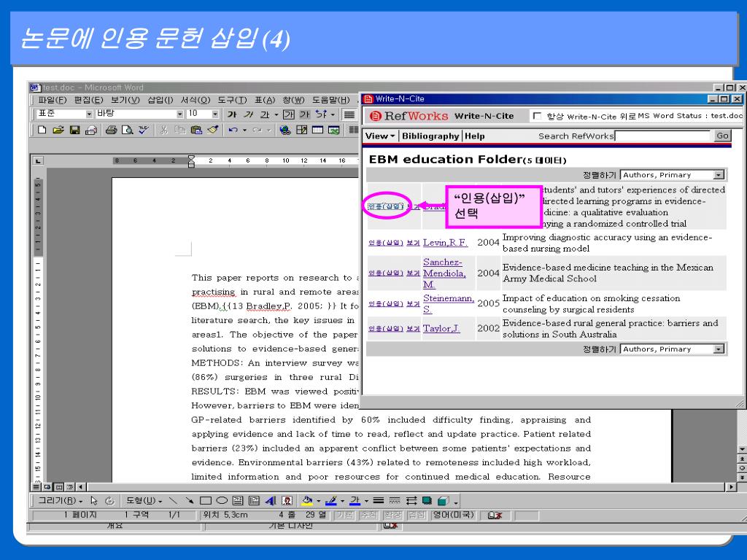Click the 3-D style cube icon
The height and width of the screenshot is (560, 747).
[x=443, y=500]
